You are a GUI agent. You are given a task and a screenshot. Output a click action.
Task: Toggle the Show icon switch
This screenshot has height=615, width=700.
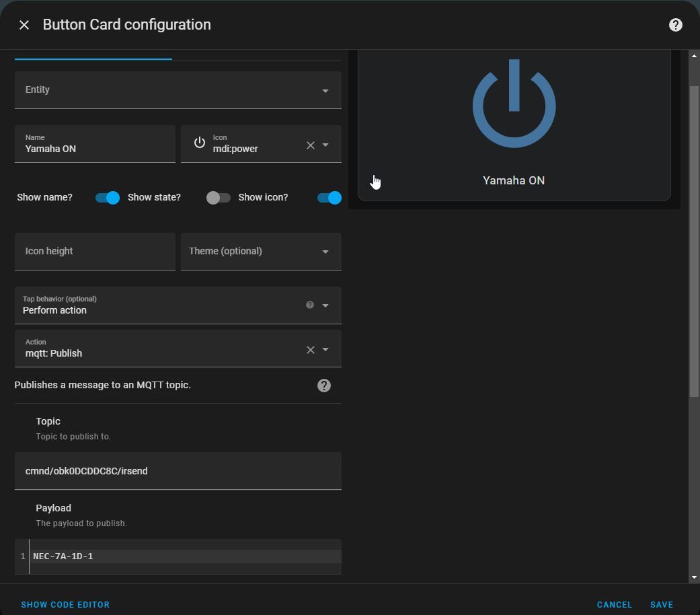pos(329,198)
